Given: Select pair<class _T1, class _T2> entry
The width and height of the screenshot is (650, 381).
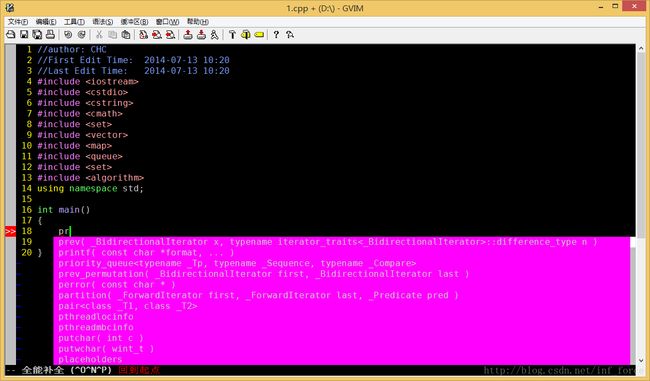Looking at the screenshot, I should [342, 306].
